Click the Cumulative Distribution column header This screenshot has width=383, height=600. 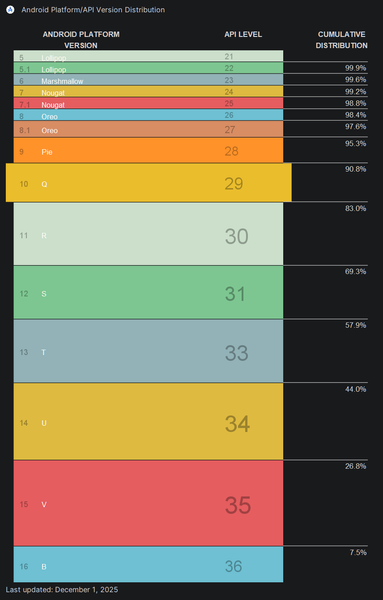coord(341,40)
